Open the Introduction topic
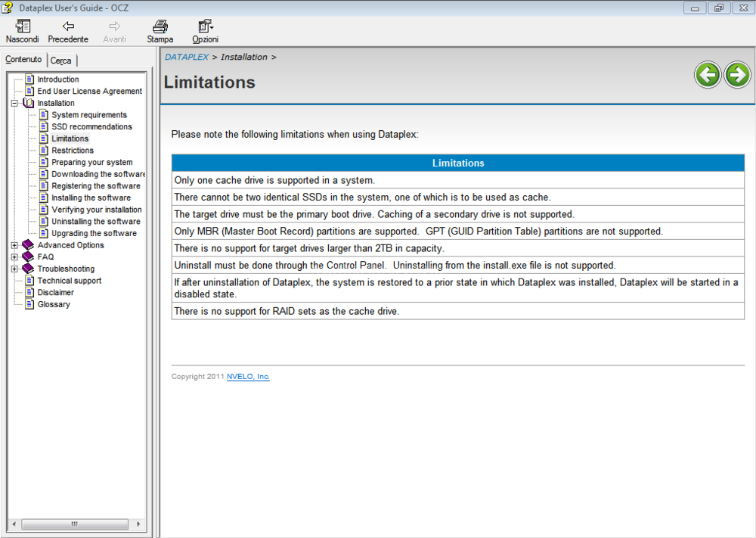This screenshot has height=538, width=756. (x=58, y=79)
